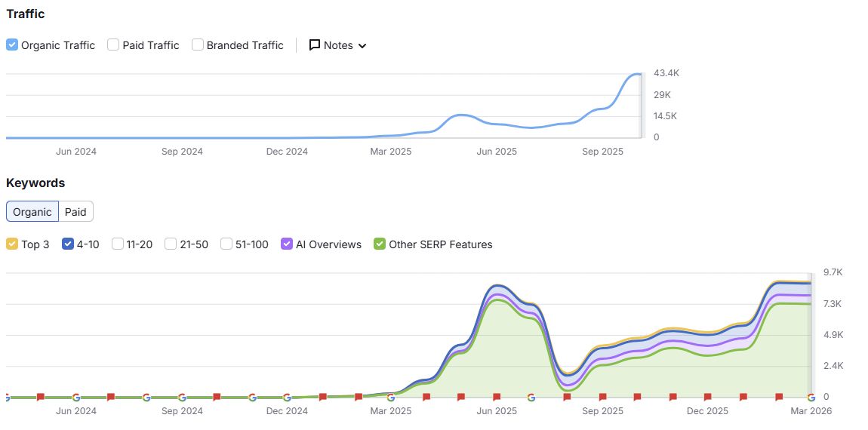Select the Organic keywords tab
The width and height of the screenshot is (868, 430).
pos(32,211)
